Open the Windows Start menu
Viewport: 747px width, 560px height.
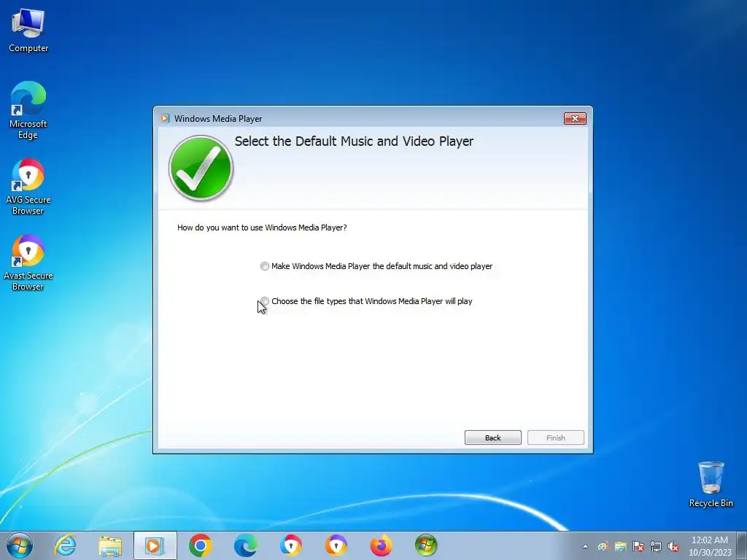[20, 545]
